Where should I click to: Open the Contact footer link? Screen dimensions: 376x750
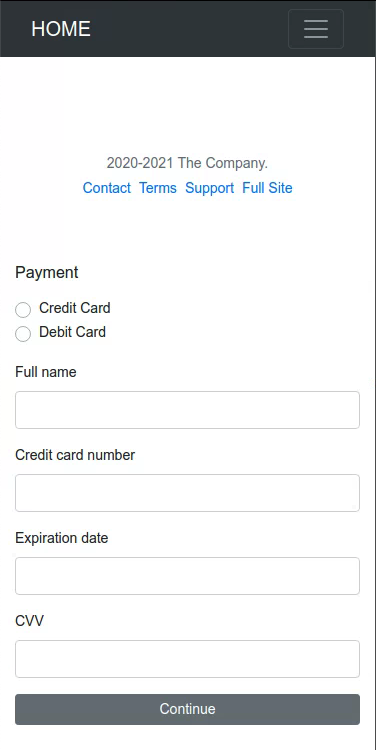click(107, 188)
